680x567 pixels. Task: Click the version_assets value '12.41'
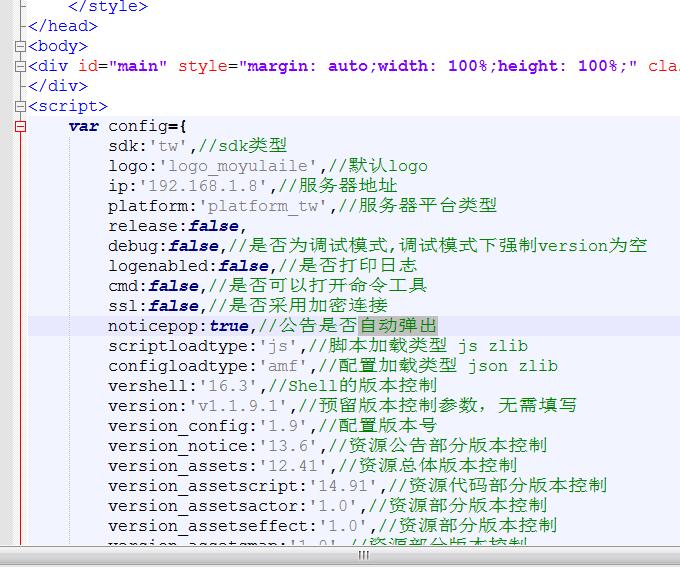pyautogui.click(x=293, y=465)
